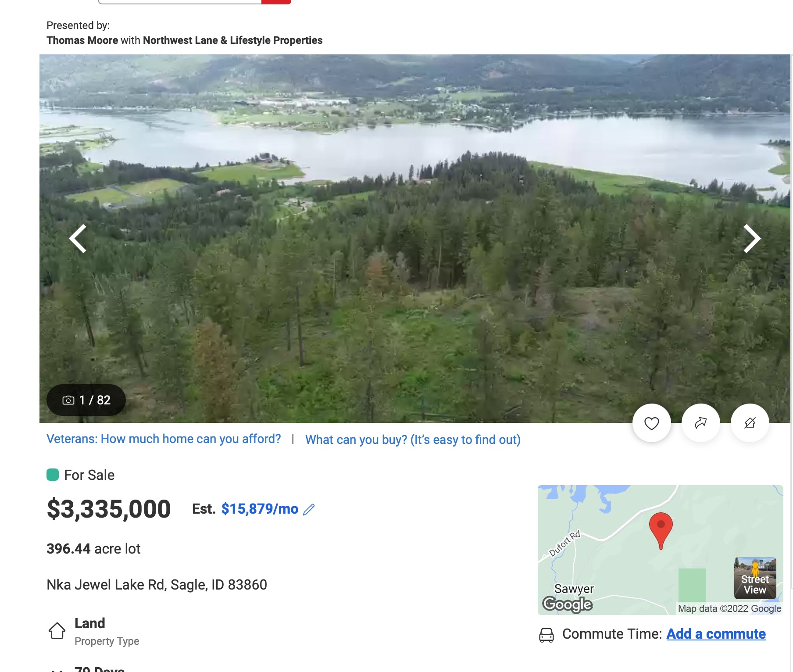This screenshot has width=793, height=672.
Task: Open the 1 / 82 photo counter
Action: coord(86,400)
